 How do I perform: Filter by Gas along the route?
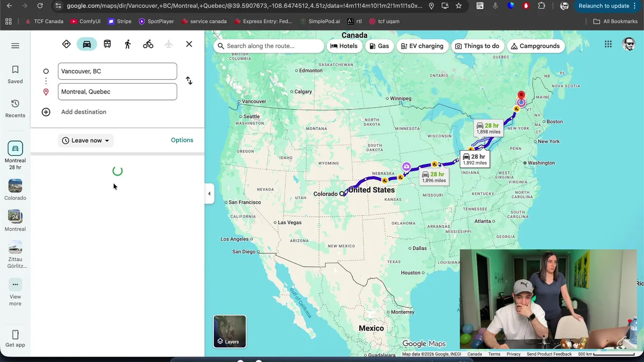tap(379, 46)
